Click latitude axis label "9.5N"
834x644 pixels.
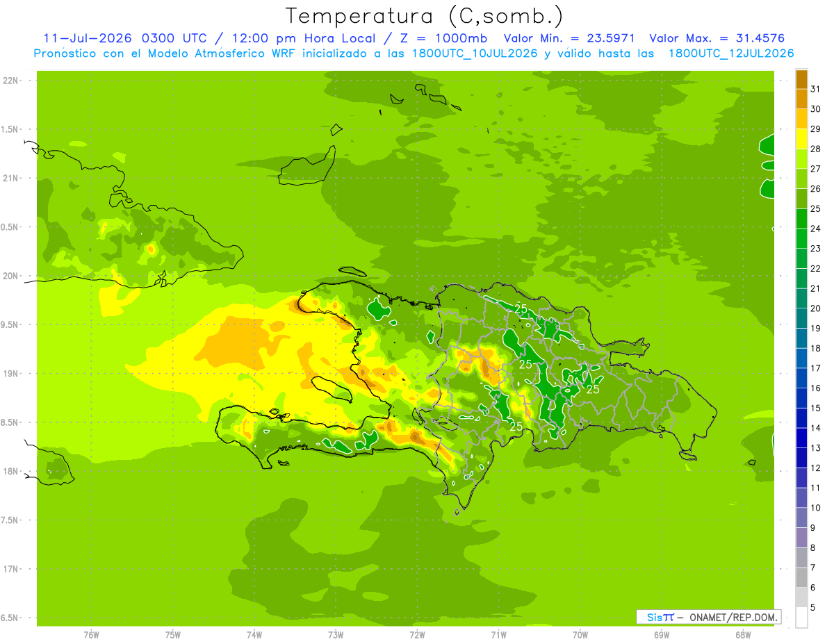click(x=10, y=324)
